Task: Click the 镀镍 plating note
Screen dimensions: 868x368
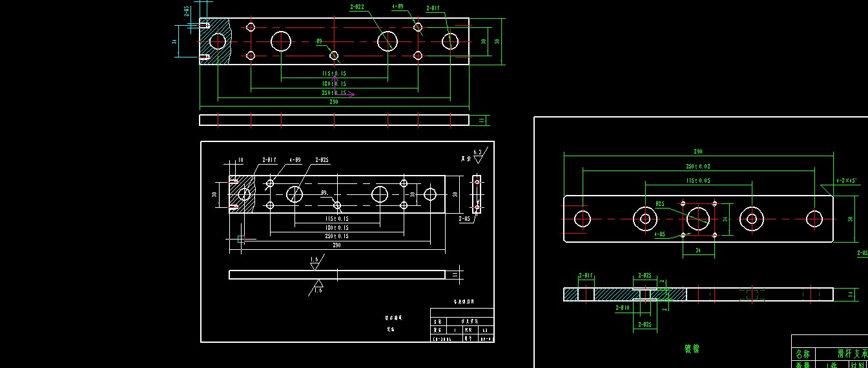Action: [692, 349]
